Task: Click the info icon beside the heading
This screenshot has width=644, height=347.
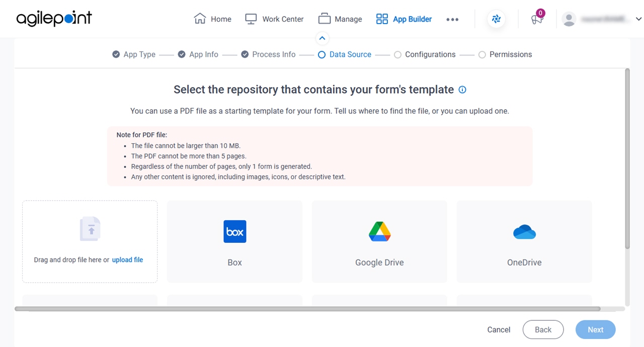Action: (x=462, y=90)
